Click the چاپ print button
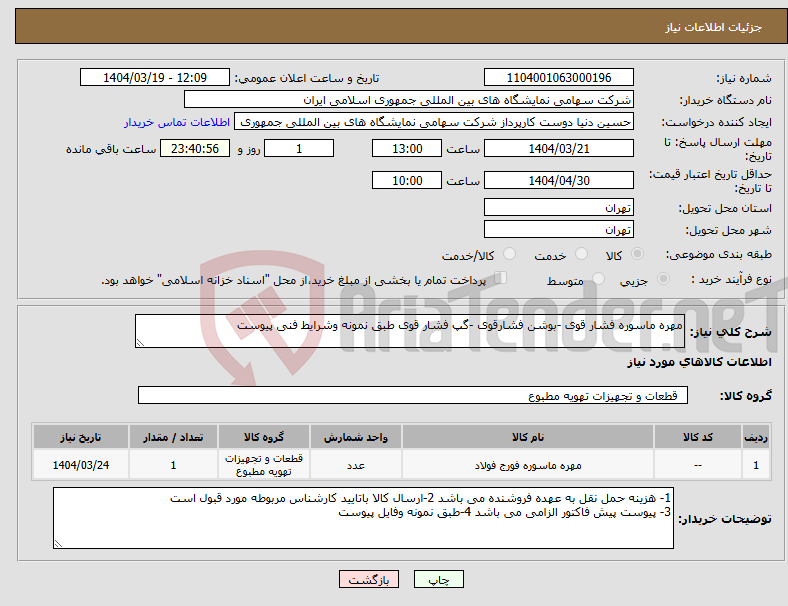788x606 pixels. [x=438, y=579]
